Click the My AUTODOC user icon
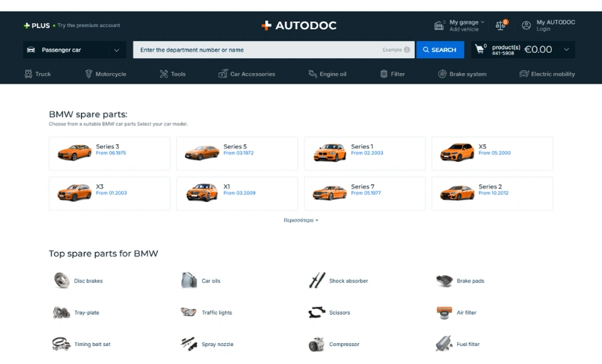 pos(526,25)
